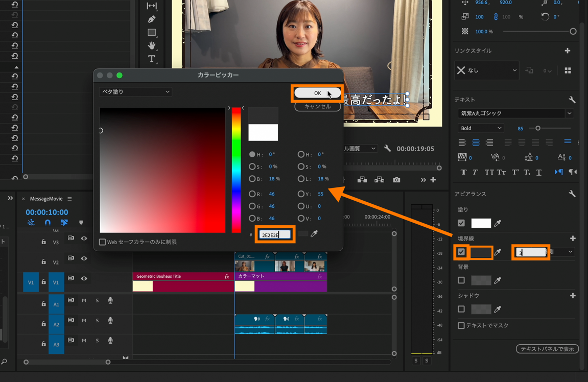Click the show in Text panel button
The height and width of the screenshot is (382, 588).
[x=547, y=349]
